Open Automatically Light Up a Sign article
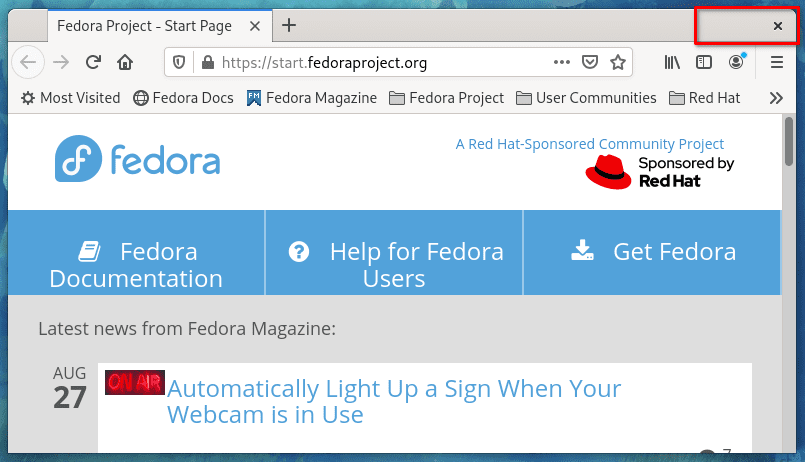This screenshot has height=462, width=805. click(394, 401)
